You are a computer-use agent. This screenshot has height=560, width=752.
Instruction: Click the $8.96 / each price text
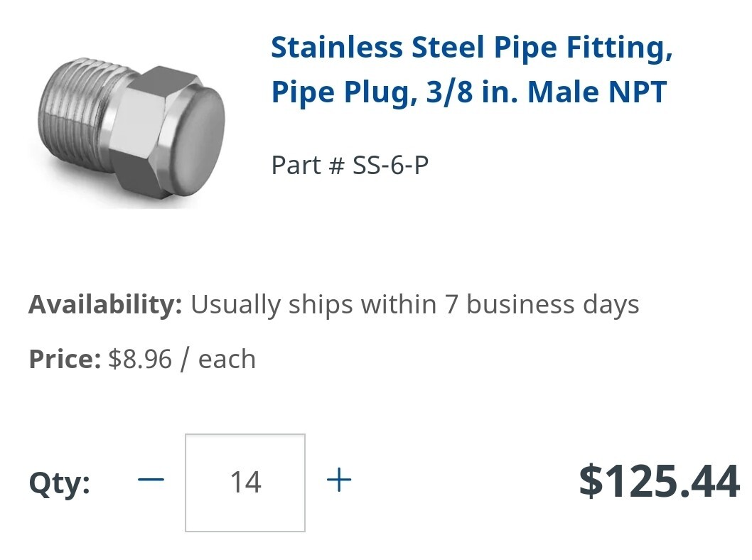pyautogui.click(x=182, y=359)
